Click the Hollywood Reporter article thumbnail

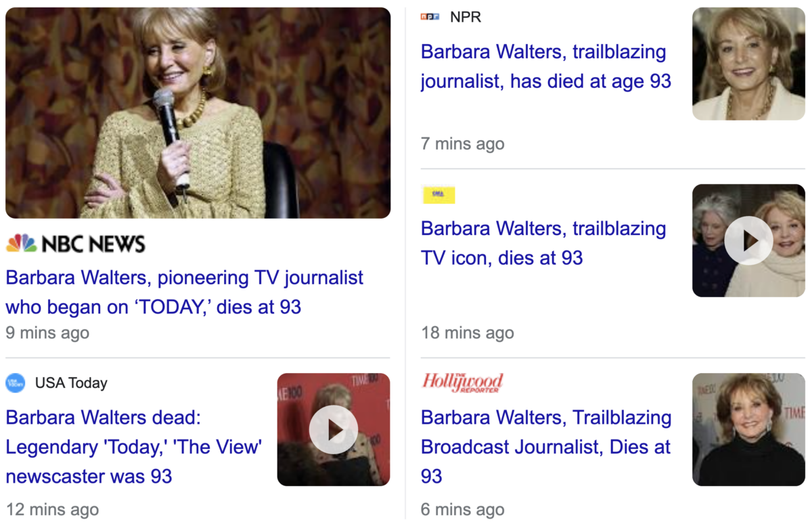pos(748,430)
